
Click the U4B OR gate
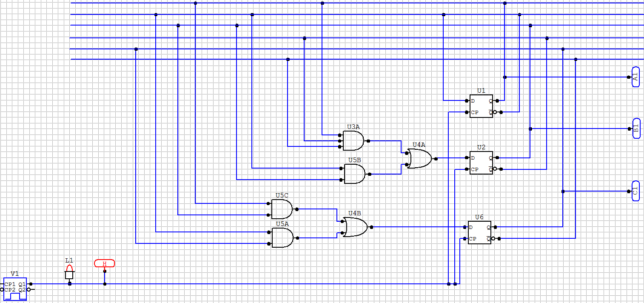(355, 227)
